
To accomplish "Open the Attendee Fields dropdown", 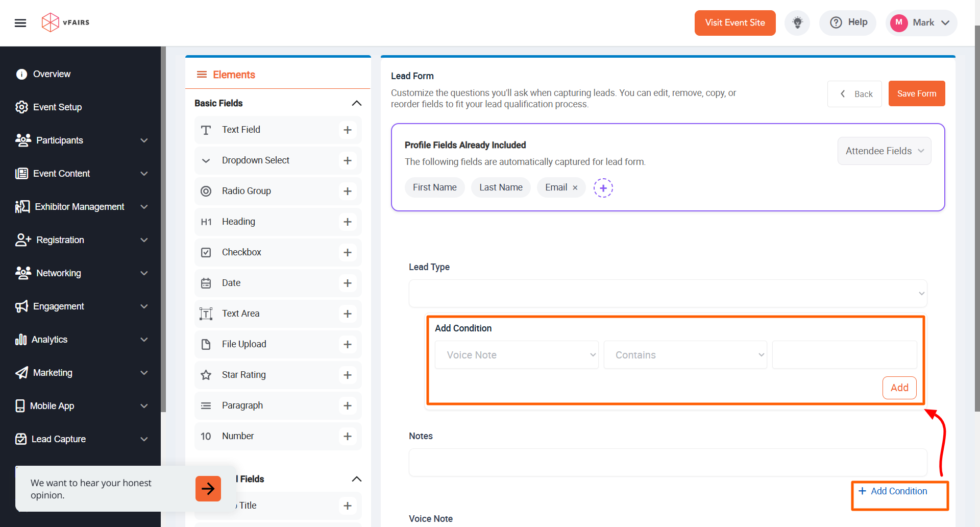I will [884, 151].
